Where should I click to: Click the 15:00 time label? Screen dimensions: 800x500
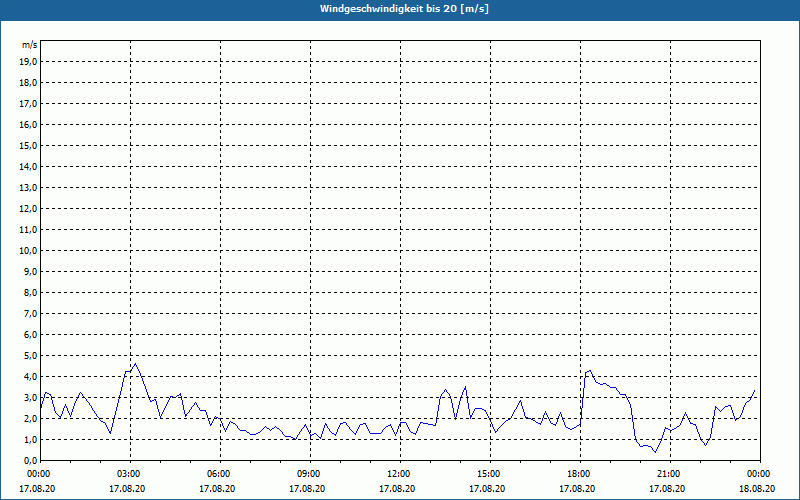point(490,474)
